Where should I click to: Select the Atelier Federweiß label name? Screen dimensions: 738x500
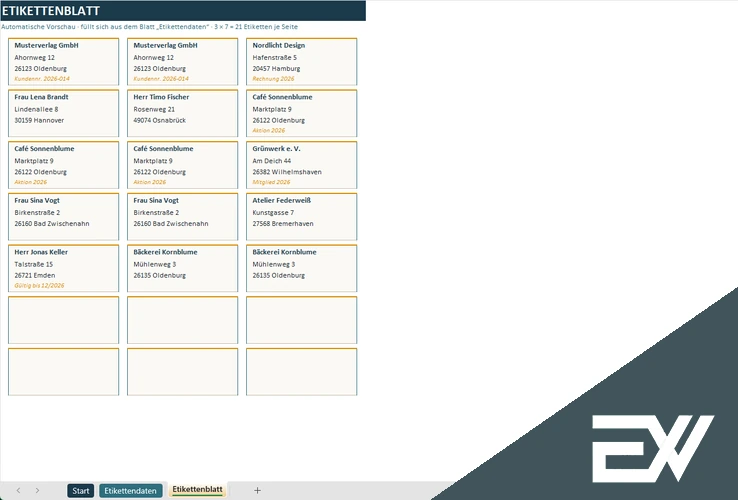(281, 201)
